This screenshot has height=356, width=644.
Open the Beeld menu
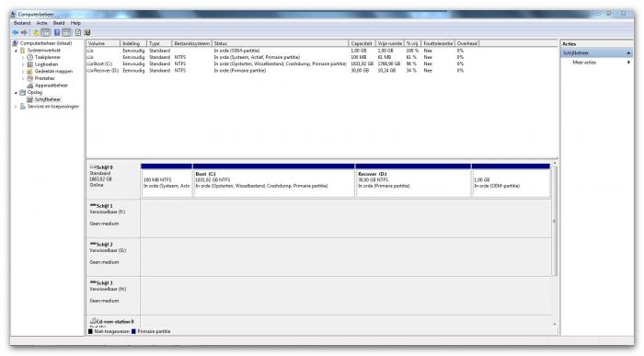[x=59, y=23]
